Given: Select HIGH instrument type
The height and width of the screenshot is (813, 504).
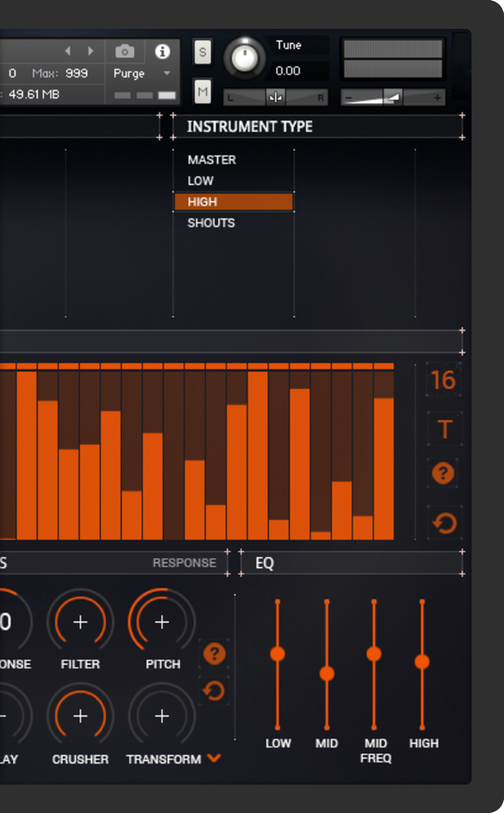Looking at the screenshot, I should tap(234, 202).
